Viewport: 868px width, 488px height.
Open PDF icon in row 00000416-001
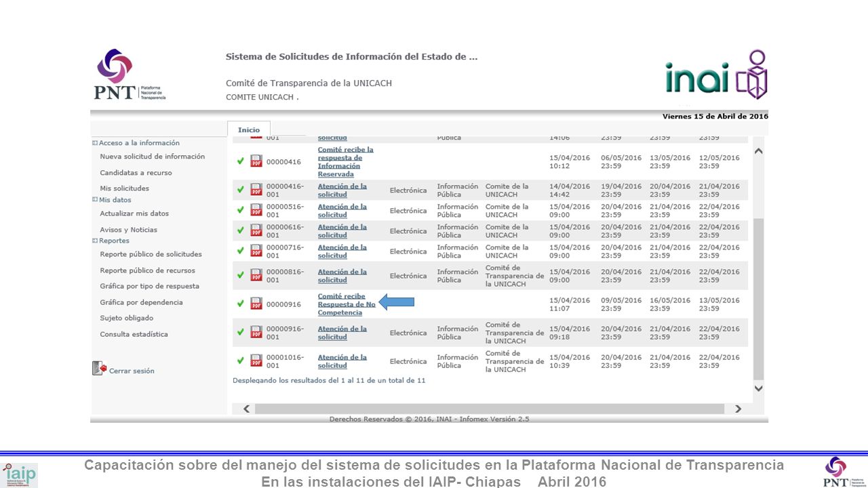click(256, 190)
